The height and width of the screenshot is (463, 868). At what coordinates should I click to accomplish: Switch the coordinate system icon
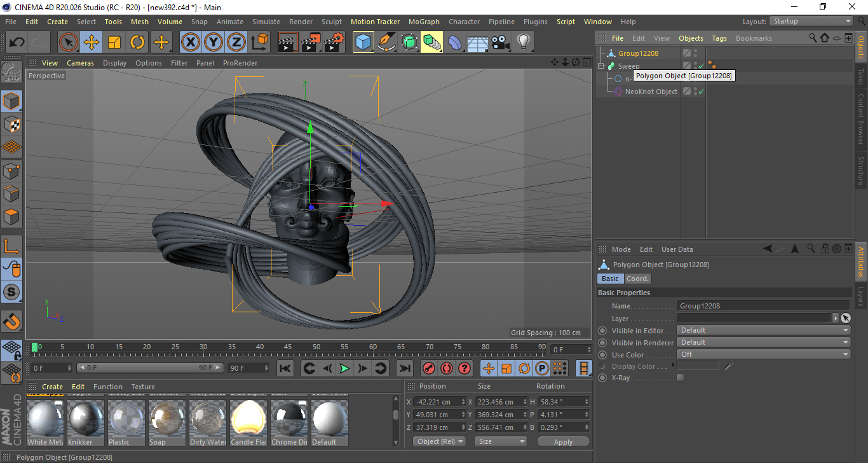(x=259, y=43)
